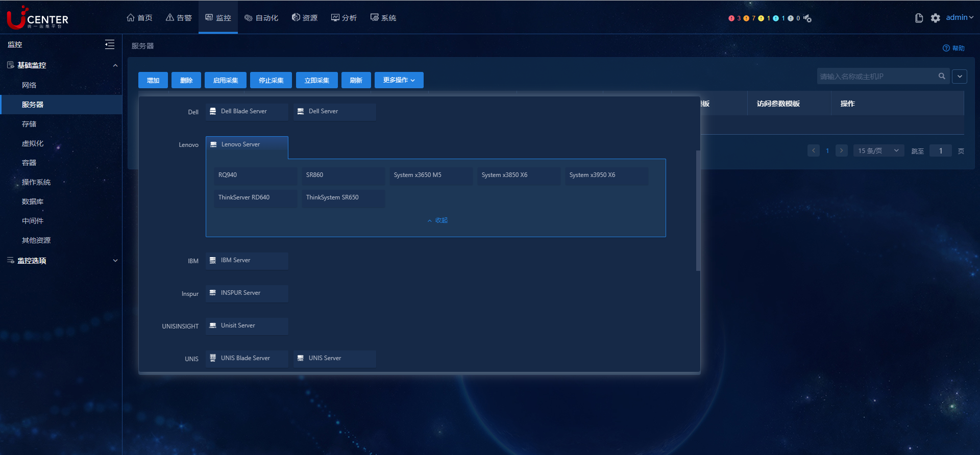Image resolution: width=980 pixels, height=455 pixels.
Task: Click the 启用采集 button
Action: (x=226, y=80)
